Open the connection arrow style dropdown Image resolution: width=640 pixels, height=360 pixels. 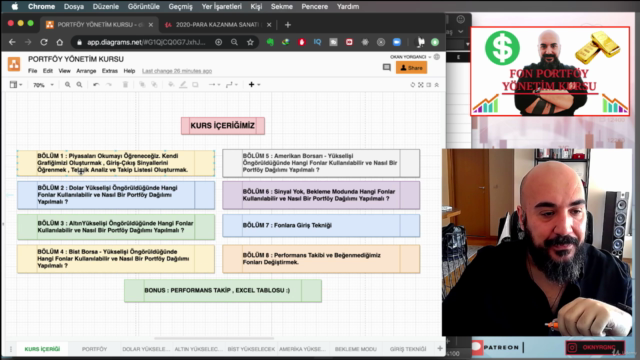tap(214, 85)
